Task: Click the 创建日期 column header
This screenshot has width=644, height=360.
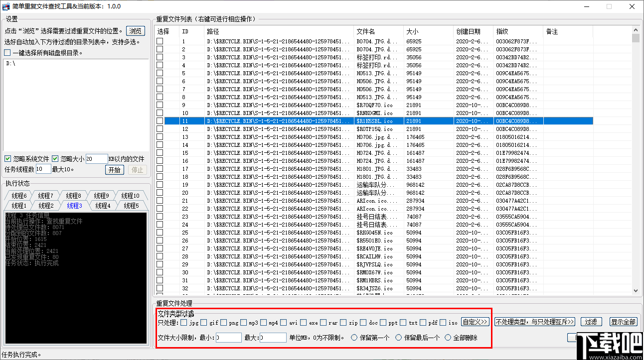Action: 474,31
